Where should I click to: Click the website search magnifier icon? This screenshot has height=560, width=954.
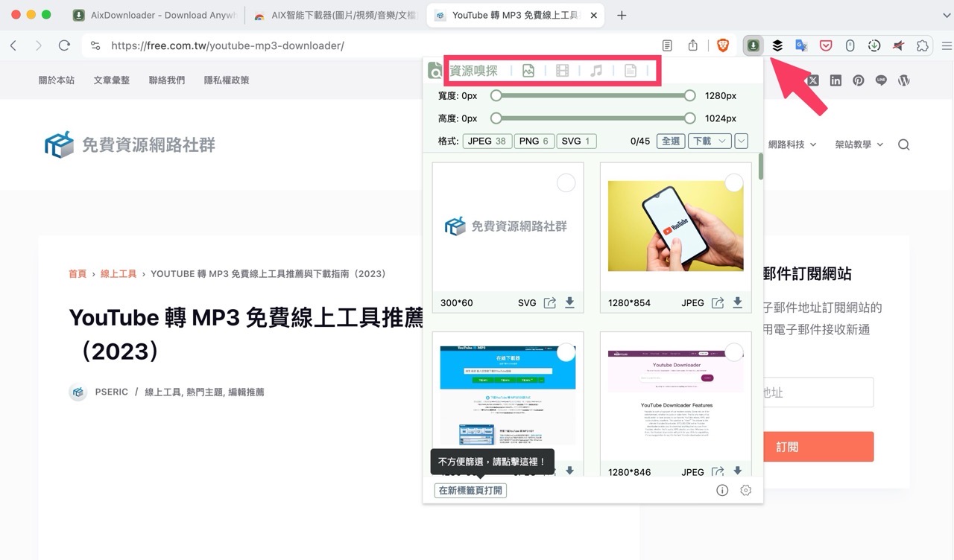[x=904, y=144]
